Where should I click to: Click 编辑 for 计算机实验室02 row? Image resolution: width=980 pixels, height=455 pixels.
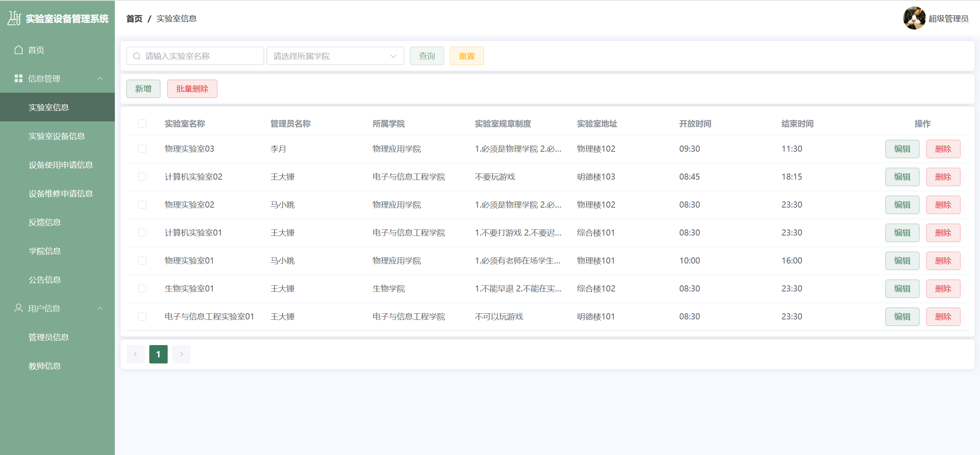(902, 177)
